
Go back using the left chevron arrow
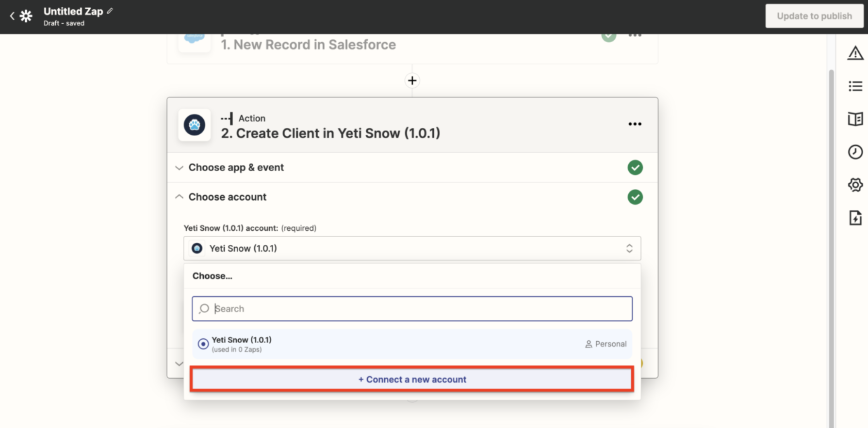pyautogui.click(x=12, y=16)
